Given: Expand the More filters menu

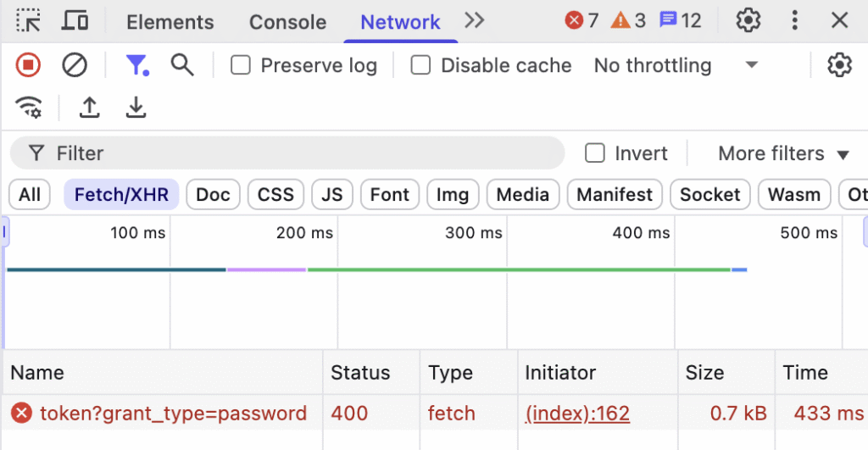Looking at the screenshot, I should pyautogui.click(x=783, y=153).
